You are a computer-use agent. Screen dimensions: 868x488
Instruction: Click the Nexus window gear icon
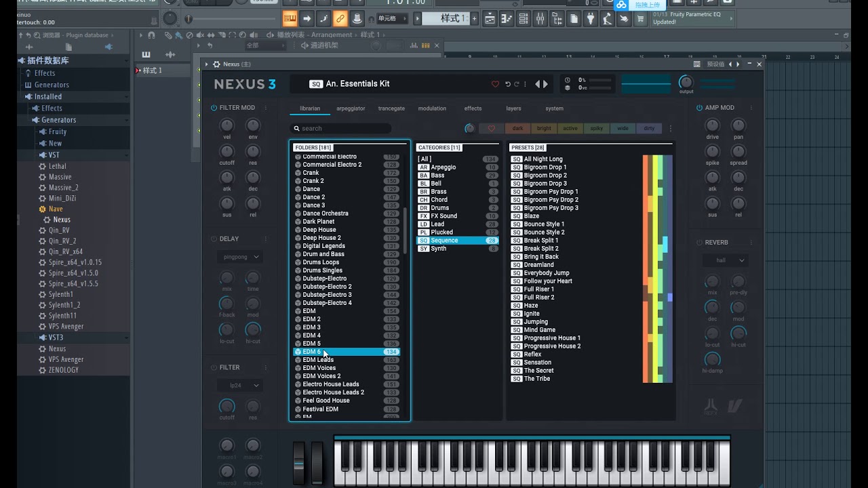click(x=216, y=64)
